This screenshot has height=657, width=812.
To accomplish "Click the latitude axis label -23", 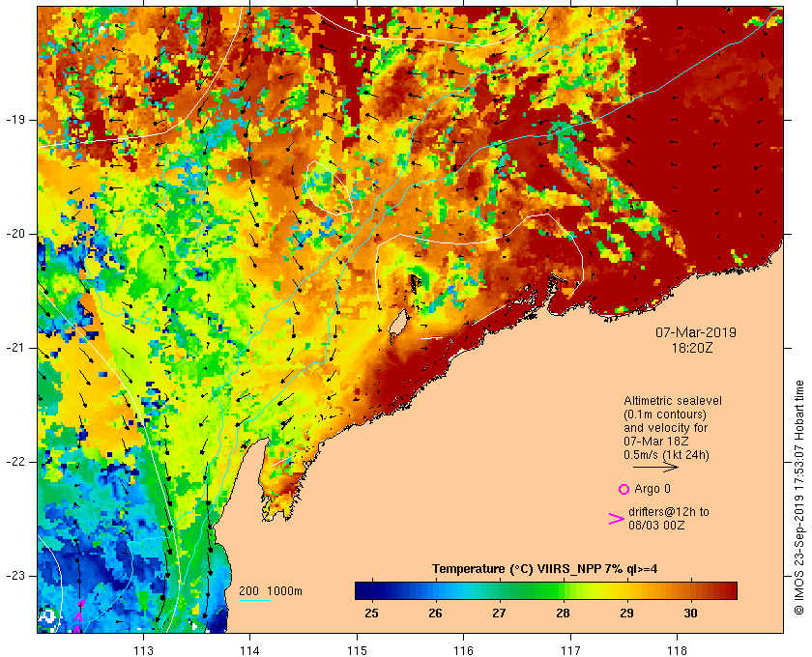I will coord(15,576).
